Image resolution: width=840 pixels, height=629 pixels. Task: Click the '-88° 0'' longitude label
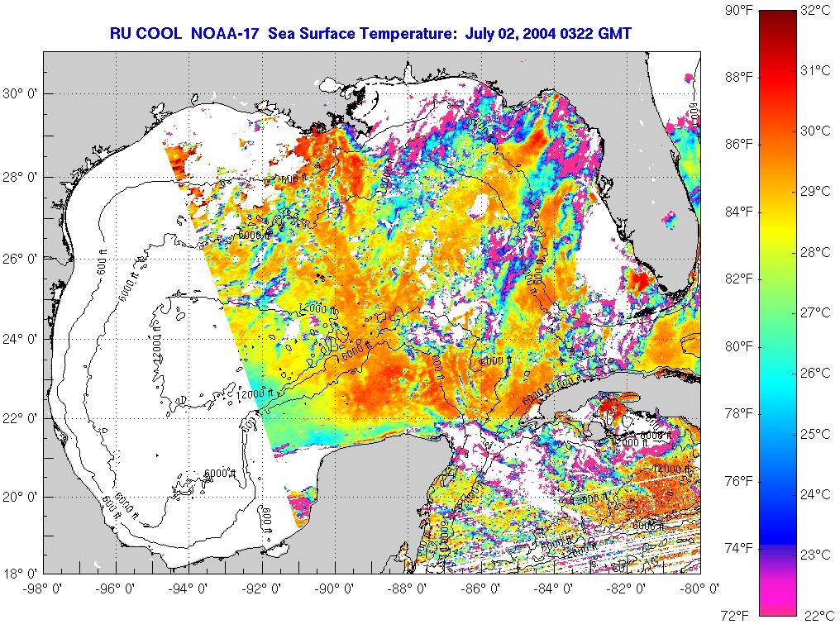click(408, 589)
